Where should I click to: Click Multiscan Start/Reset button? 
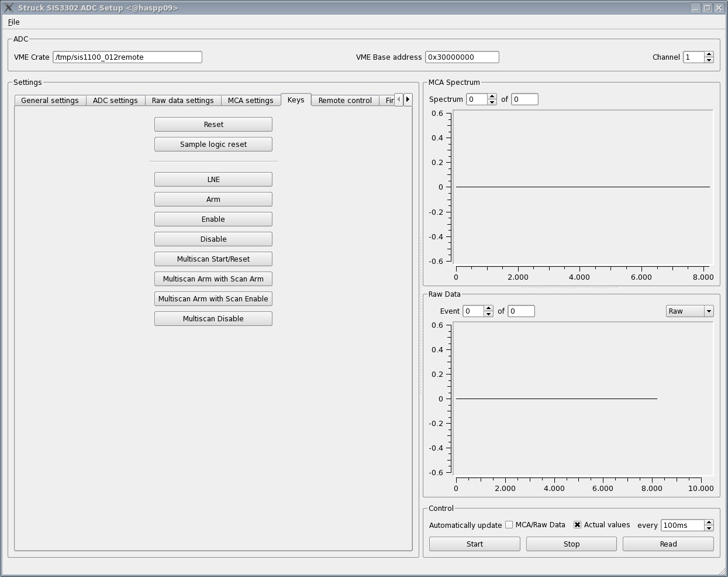[x=213, y=259]
